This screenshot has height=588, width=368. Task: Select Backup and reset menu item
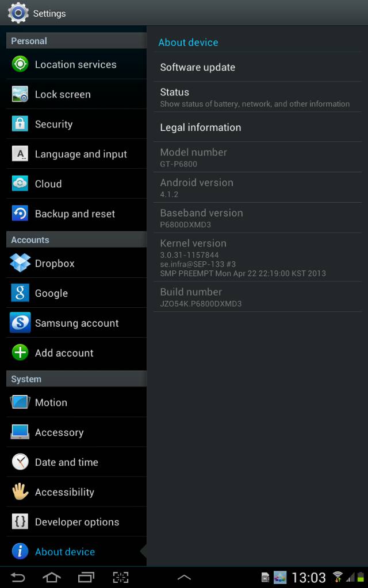click(76, 214)
